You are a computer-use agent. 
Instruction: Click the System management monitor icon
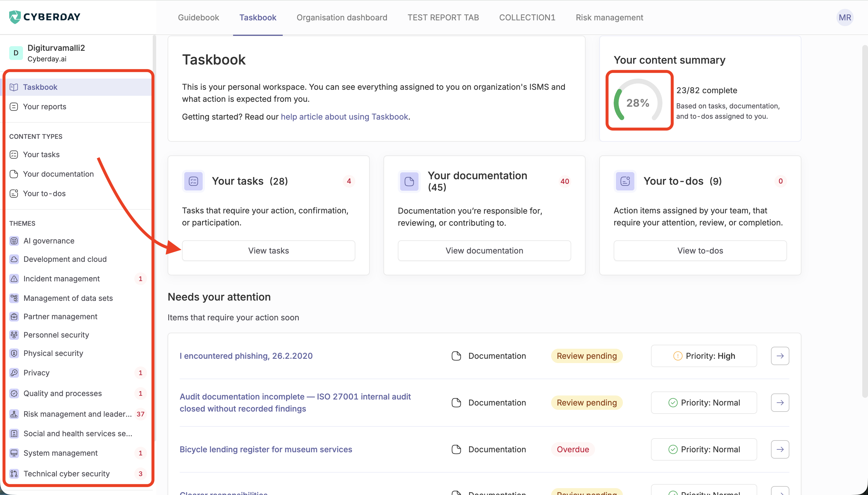click(x=14, y=453)
